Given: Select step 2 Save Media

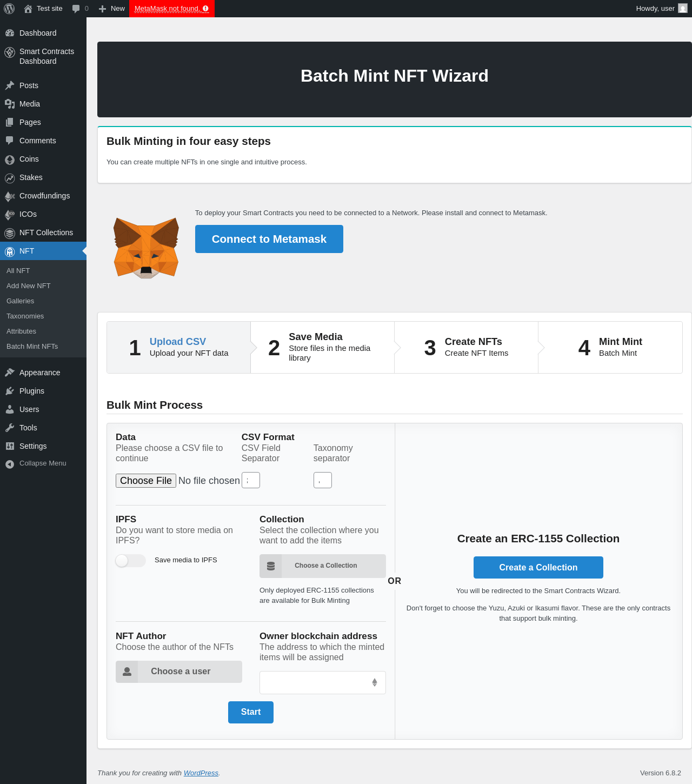Looking at the screenshot, I should pyautogui.click(x=323, y=348).
